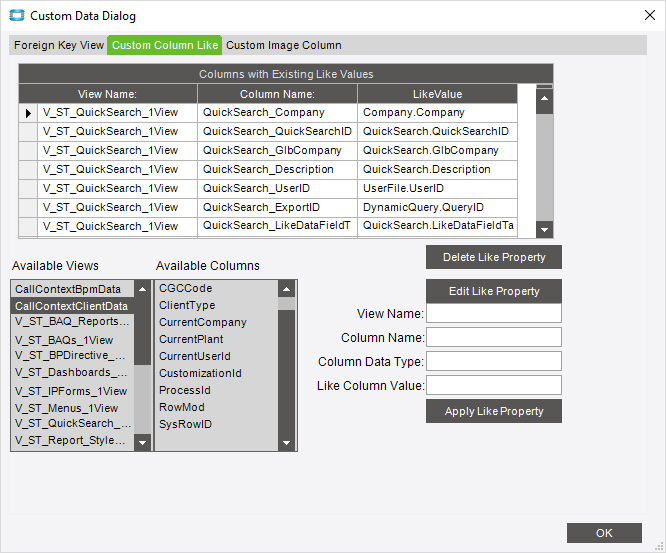Select ClientType in Available Columns

(x=217, y=305)
